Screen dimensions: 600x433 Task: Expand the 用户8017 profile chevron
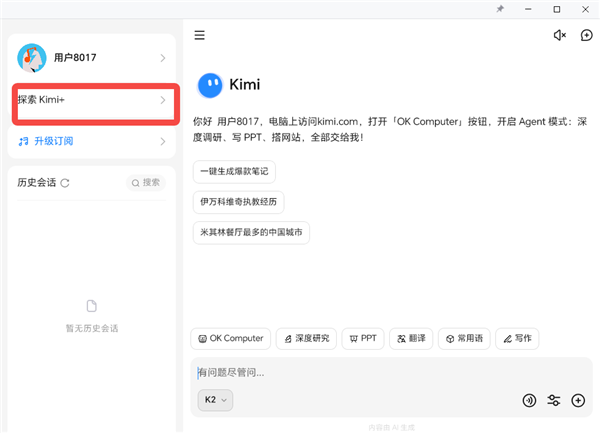pos(163,58)
